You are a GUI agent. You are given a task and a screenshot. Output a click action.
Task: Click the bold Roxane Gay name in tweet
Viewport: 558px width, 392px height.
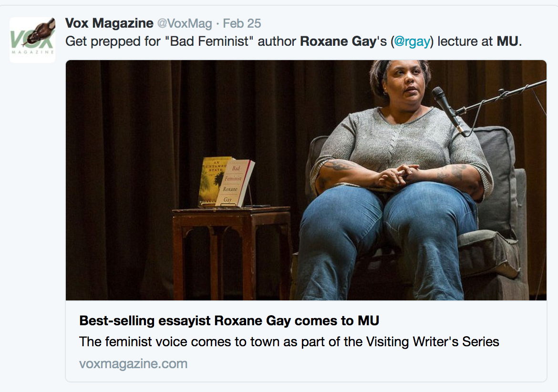(x=338, y=41)
